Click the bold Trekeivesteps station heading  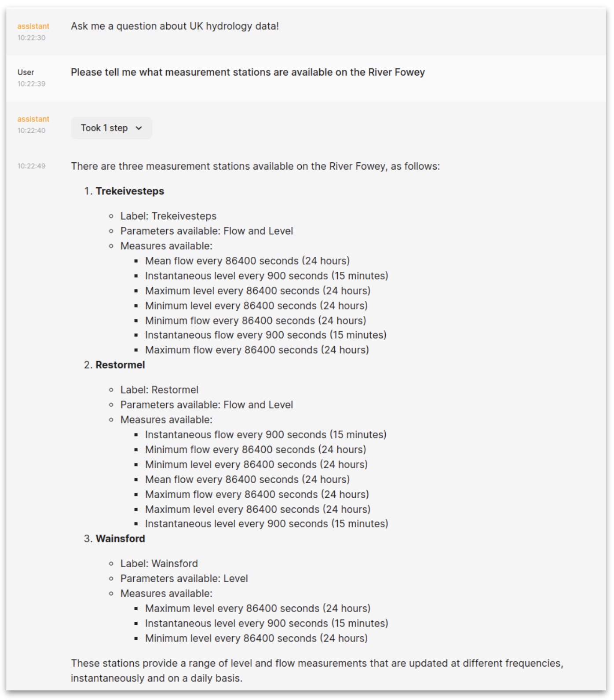tap(130, 191)
